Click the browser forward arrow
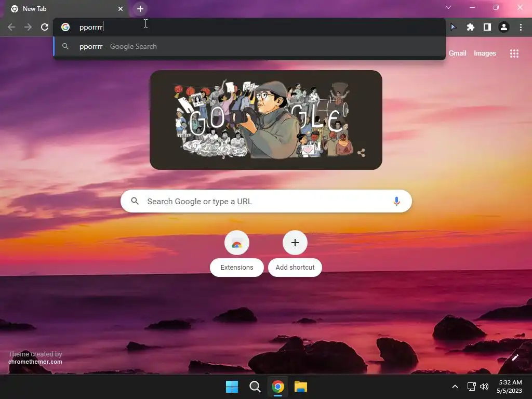Screen dimensions: 532x399 click(x=28, y=27)
